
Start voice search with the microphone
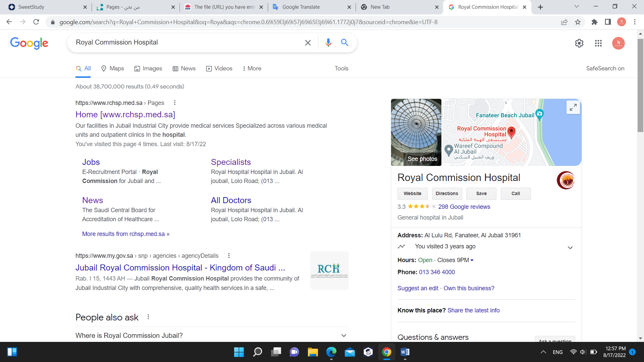coord(328,43)
